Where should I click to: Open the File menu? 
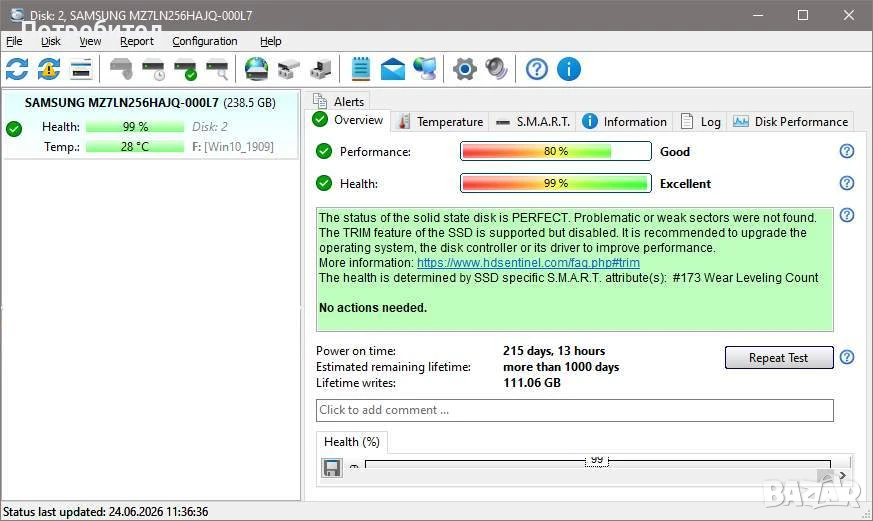pyautogui.click(x=14, y=41)
